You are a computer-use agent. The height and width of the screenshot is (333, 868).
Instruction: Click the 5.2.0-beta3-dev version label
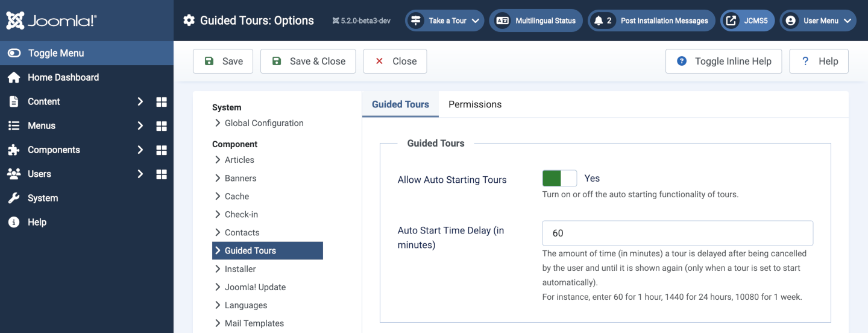pyautogui.click(x=361, y=21)
